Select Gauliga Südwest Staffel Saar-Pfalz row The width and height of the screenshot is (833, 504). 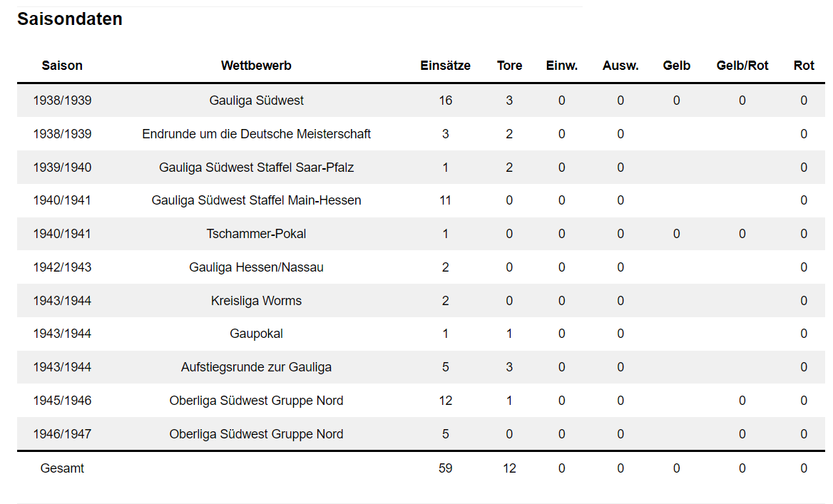[421, 168]
